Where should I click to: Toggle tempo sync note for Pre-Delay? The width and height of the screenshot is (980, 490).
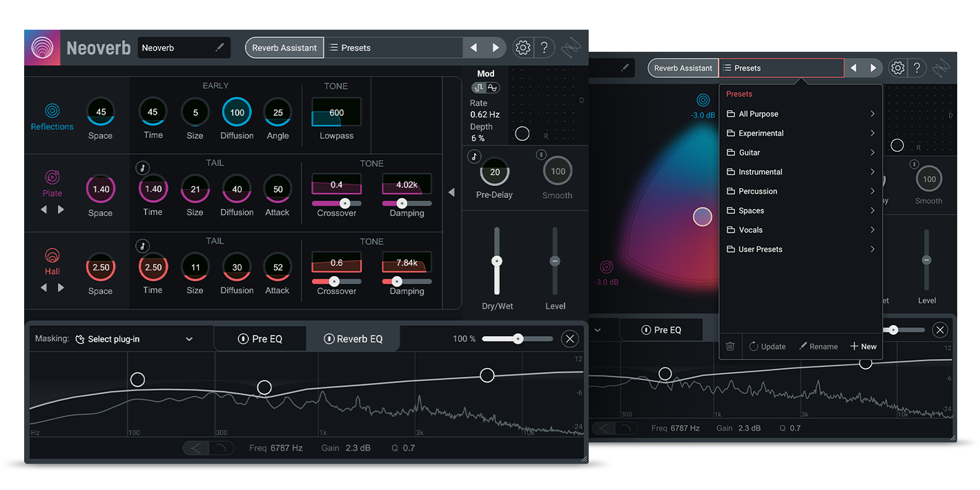pyautogui.click(x=473, y=157)
